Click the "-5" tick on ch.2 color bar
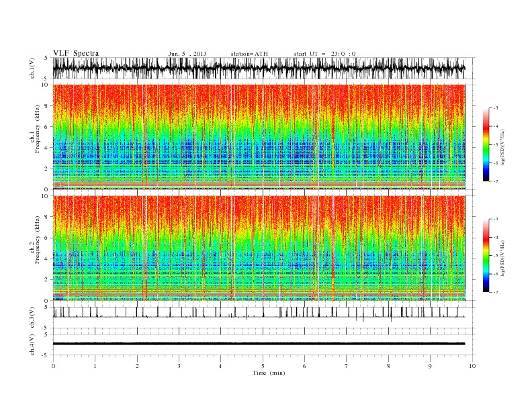The width and height of the screenshot is (532, 411). coord(496,256)
